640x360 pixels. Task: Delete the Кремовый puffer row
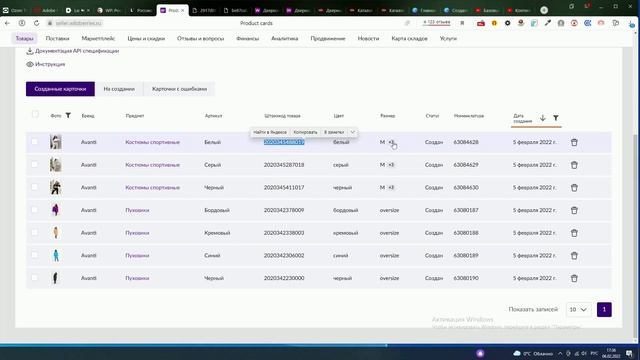[x=574, y=233]
